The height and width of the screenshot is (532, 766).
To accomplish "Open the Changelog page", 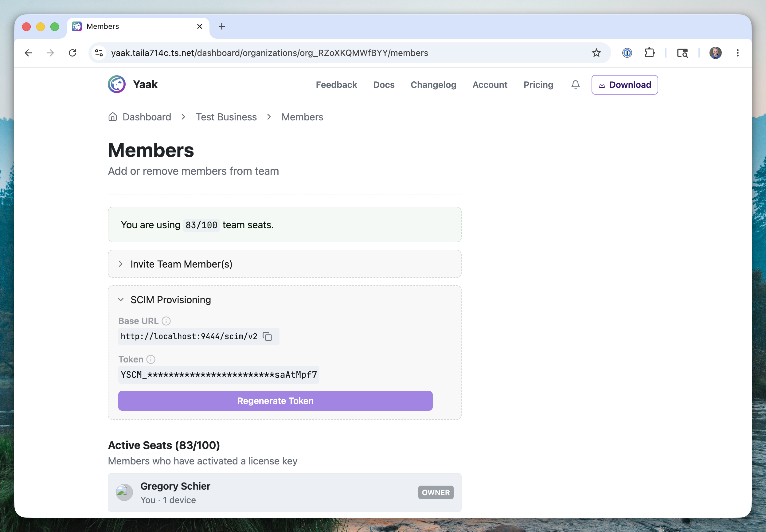I will (433, 85).
